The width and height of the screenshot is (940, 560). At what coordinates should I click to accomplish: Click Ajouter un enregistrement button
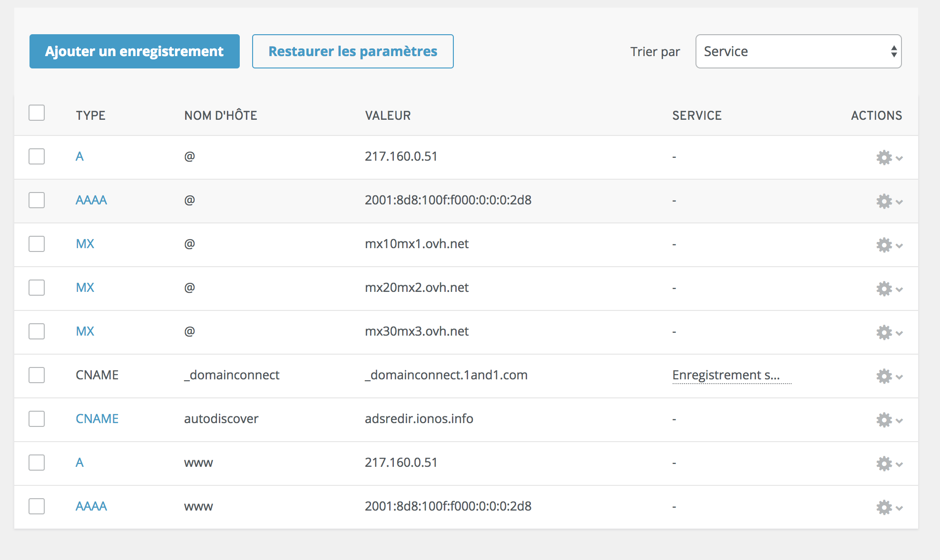(134, 51)
